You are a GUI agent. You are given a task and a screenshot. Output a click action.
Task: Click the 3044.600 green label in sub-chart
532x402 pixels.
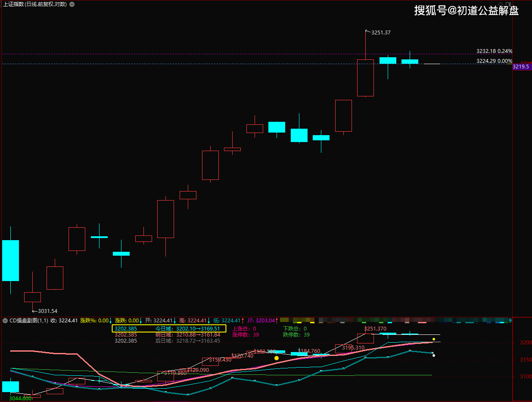click(x=20, y=399)
